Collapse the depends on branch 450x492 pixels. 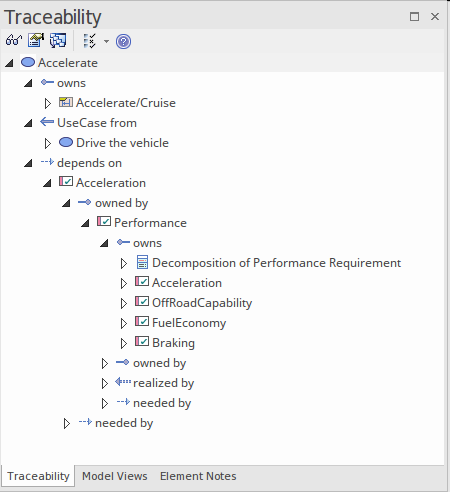pyautogui.click(x=29, y=163)
